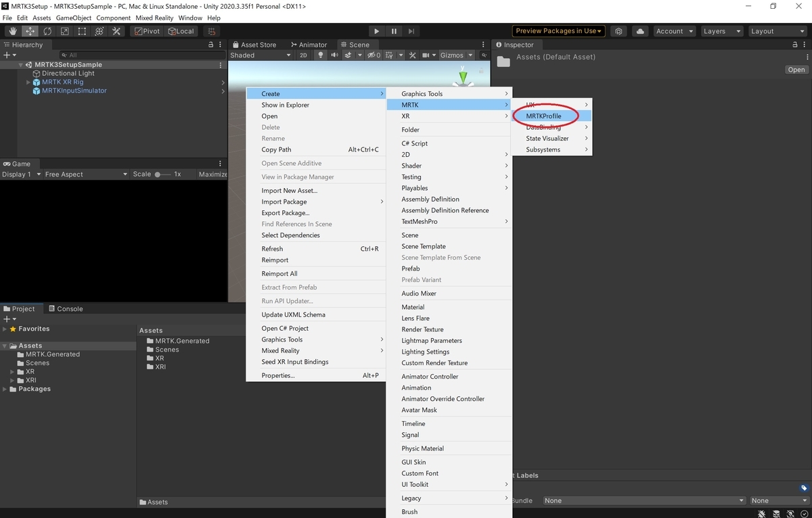Toggle scene grid visibility
This screenshot has width=812, height=518.
point(390,55)
